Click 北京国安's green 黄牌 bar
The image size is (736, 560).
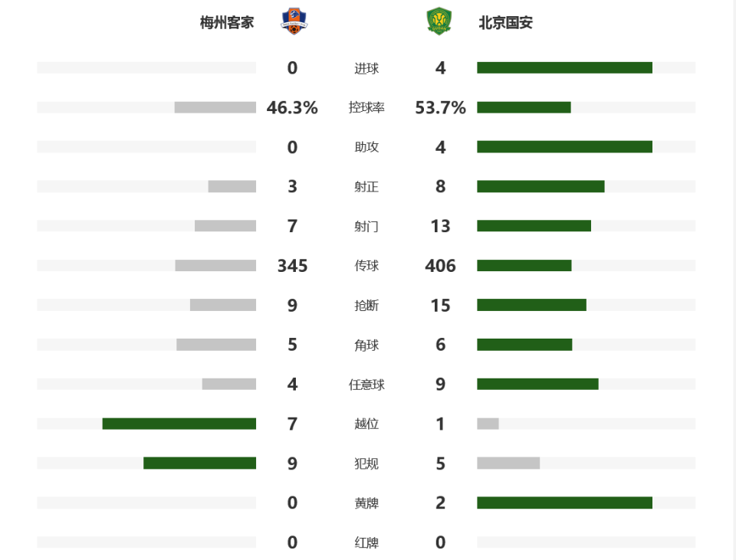point(565,503)
